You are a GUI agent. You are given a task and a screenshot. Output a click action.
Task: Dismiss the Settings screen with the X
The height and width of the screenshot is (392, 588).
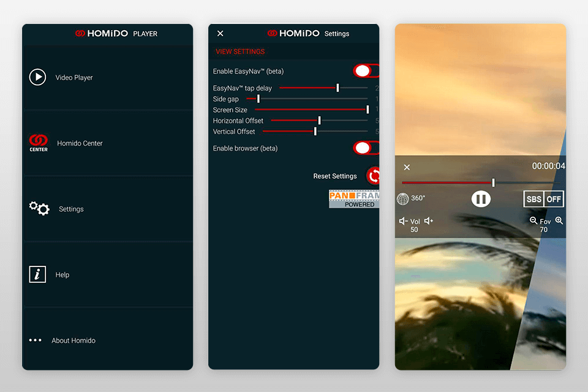click(220, 33)
